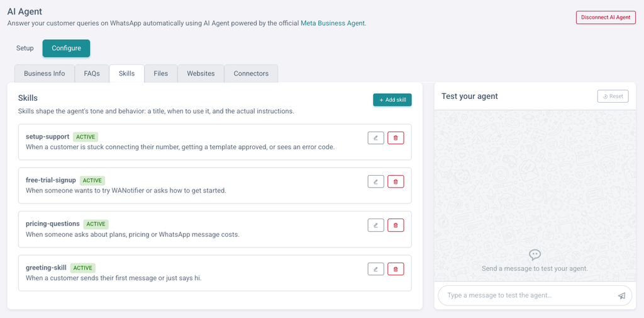644x318 pixels.
Task: Click the pricing-questions skill title
Action: [x=53, y=224]
